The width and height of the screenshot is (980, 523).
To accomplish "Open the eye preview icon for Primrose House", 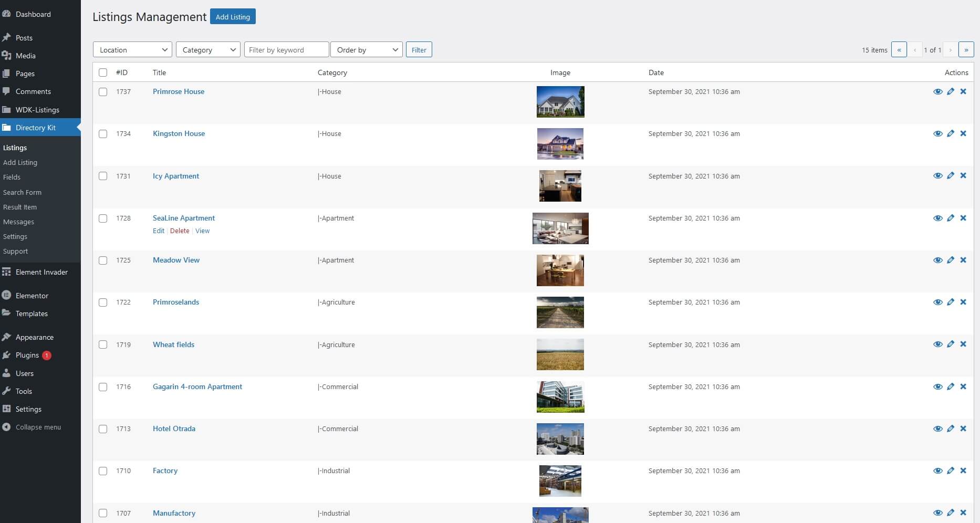I will [939, 91].
